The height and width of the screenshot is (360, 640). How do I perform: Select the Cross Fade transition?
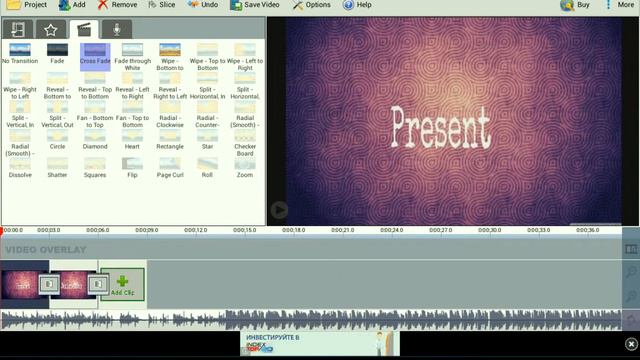[x=95, y=57]
